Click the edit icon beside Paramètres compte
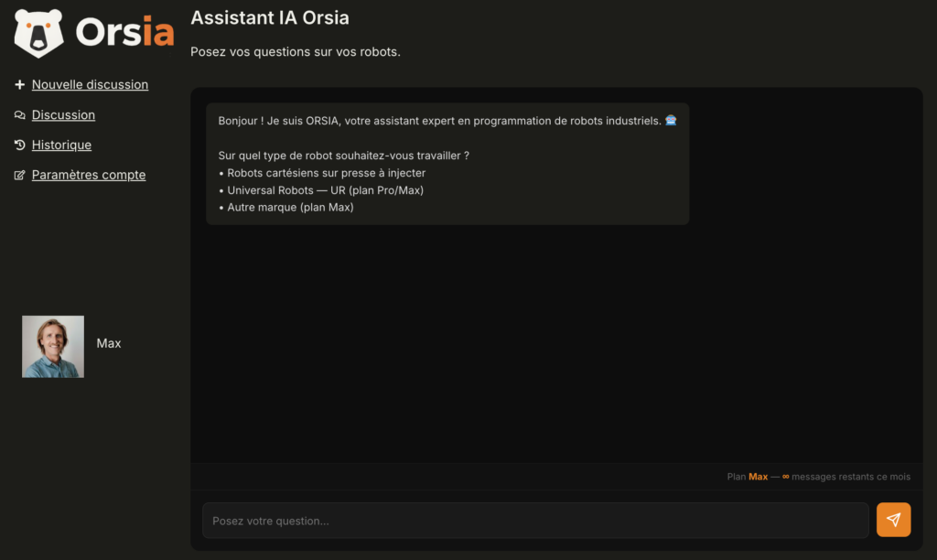The width and height of the screenshot is (937, 560). [x=20, y=176]
